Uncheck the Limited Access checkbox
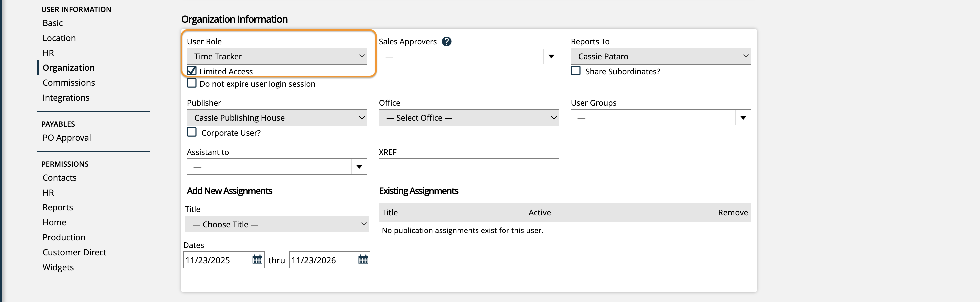Screen dimensions: 980x302 tap(192, 71)
